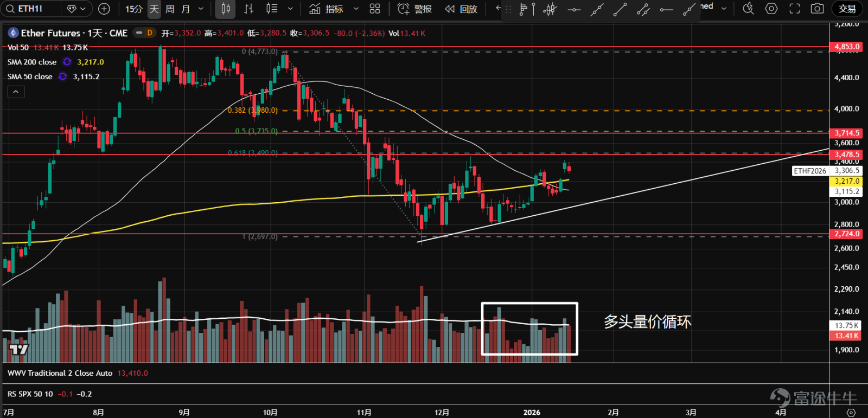Click the 13.75 K volume axis label
Viewport: 868px width, 418px height.
point(846,325)
